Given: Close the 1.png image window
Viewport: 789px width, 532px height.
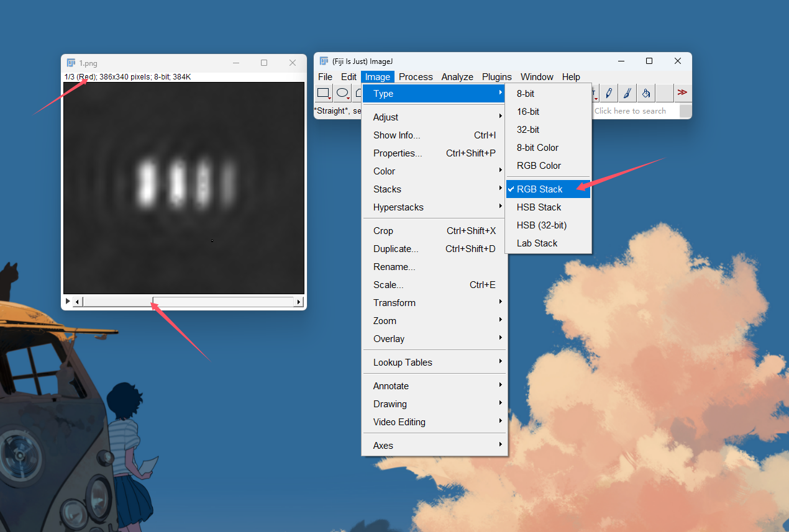Looking at the screenshot, I should pyautogui.click(x=293, y=63).
